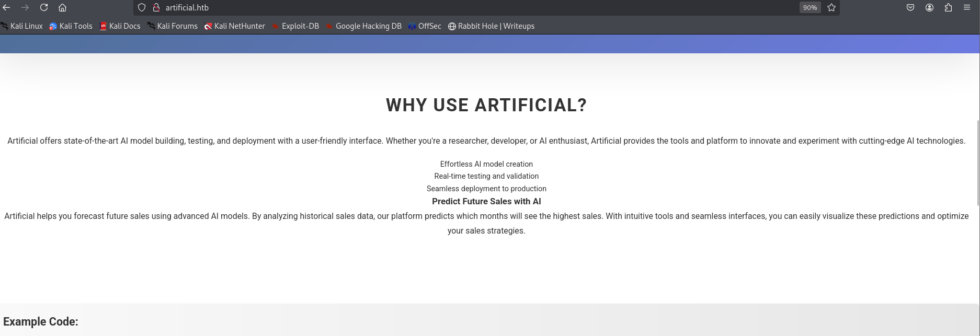Open the Google Hacking DB bookmark
This screenshot has height=336, width=980.
pyautogui.click(x=363, y=26)
